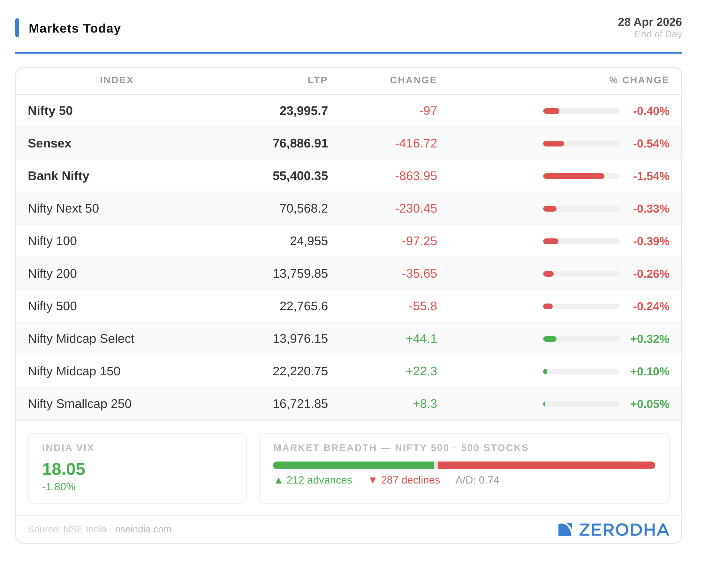Select the Sensex index row
The height and width of the screenshot is (563, 728).
tap(49, 143)
